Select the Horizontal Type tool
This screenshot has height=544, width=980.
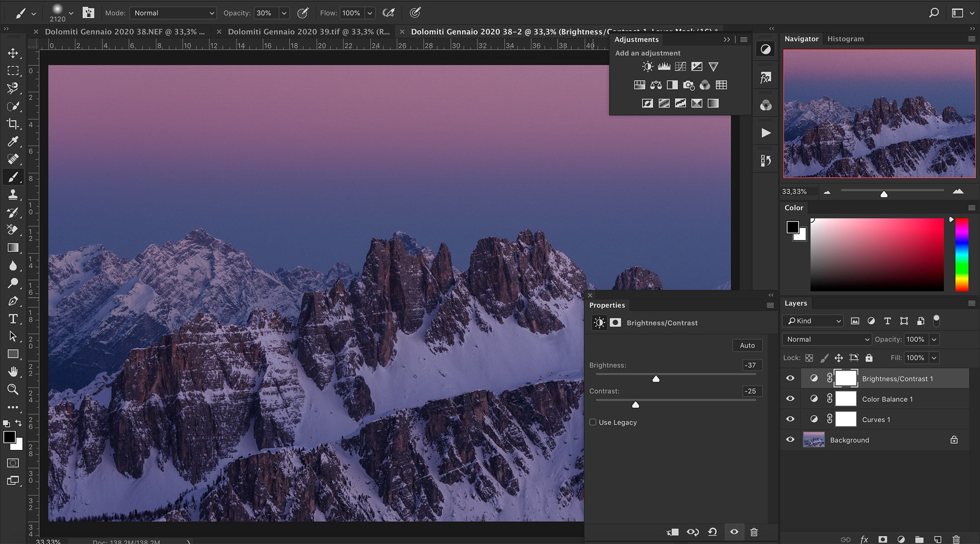click(x=13, y=318)
